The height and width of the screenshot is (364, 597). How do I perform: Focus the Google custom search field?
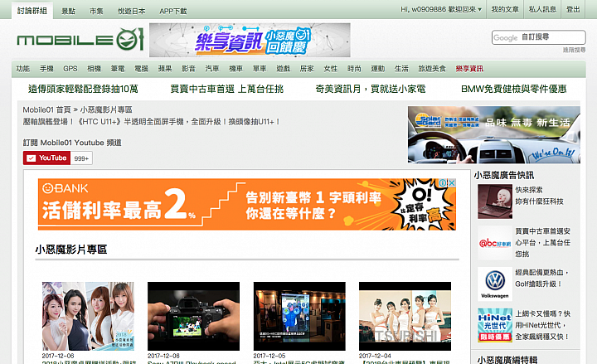538,37
